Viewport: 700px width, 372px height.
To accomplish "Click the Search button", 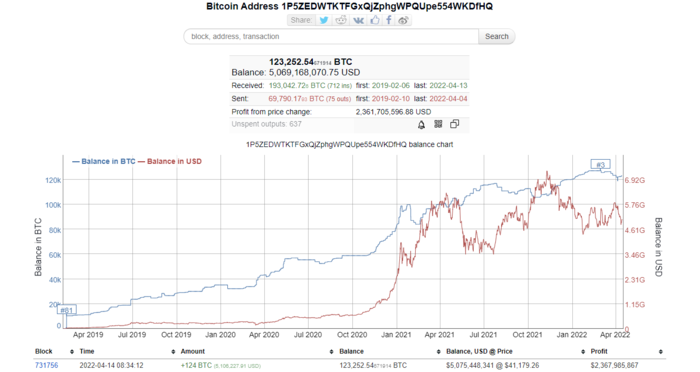I will pos(496,37).
